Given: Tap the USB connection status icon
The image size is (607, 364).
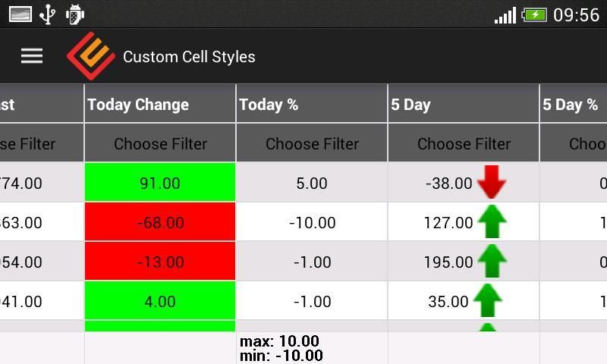Looking at the screenshot, I should pos(48,14).
